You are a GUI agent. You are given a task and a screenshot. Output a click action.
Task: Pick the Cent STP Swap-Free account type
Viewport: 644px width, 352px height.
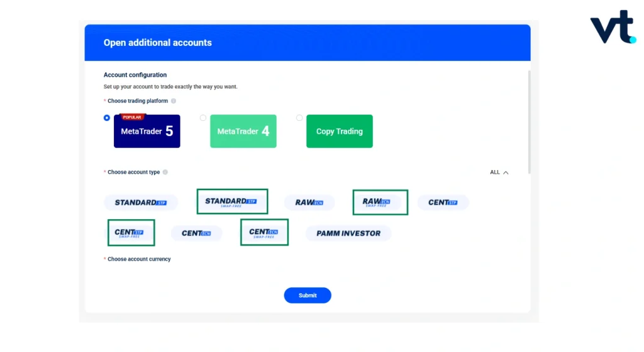pos(131,233)
